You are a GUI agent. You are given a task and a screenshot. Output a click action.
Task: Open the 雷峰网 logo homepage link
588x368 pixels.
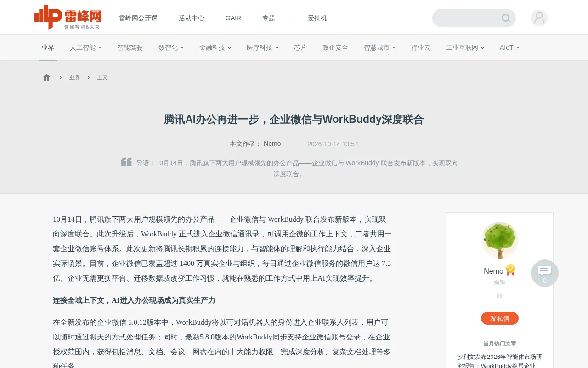[68, 17]
